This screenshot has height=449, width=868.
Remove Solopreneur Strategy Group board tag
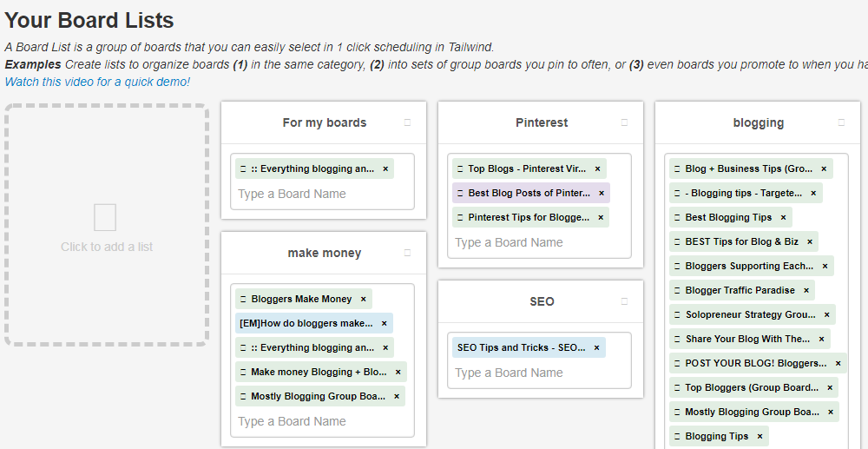click(x=826, y=314)
